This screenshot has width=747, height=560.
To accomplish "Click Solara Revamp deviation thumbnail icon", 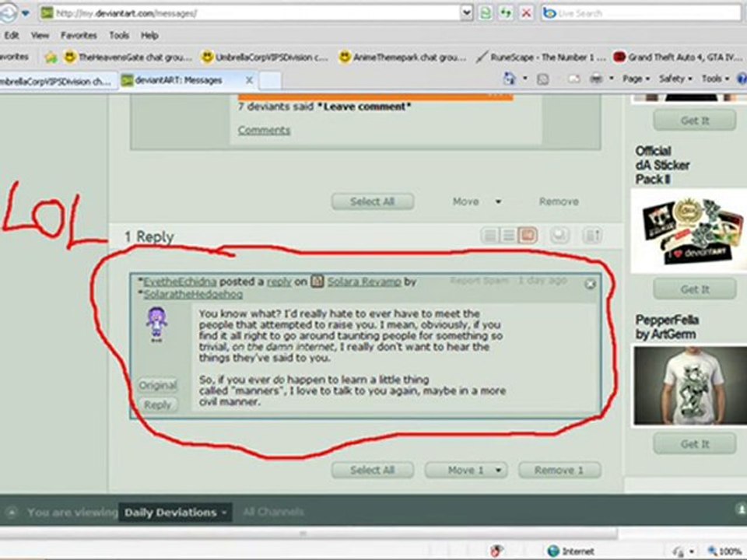I will coord(317,282).
